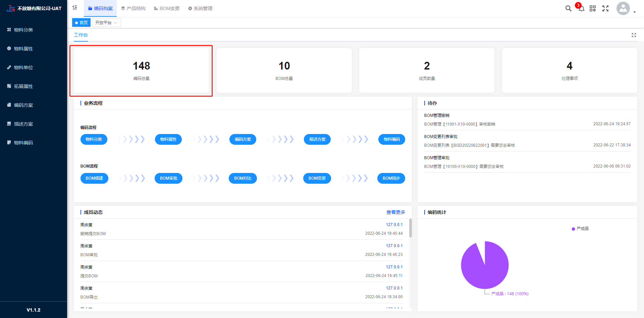This screenshot has width=644, height=318.
Task: Open 编码方案 in the sidebar
Action: [34, 105]
